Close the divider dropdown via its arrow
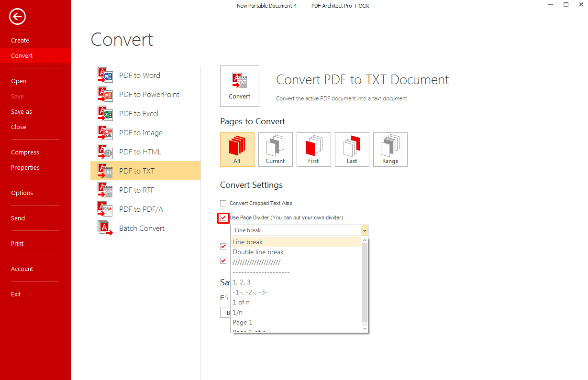The image size is (588, 380). (365, 230)
